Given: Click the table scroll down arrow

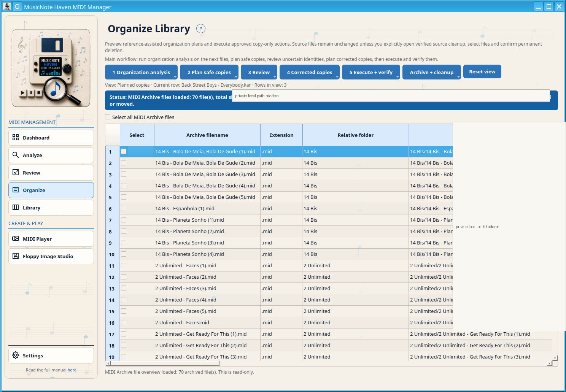Looking at the screenshot, I should [555, 358].
